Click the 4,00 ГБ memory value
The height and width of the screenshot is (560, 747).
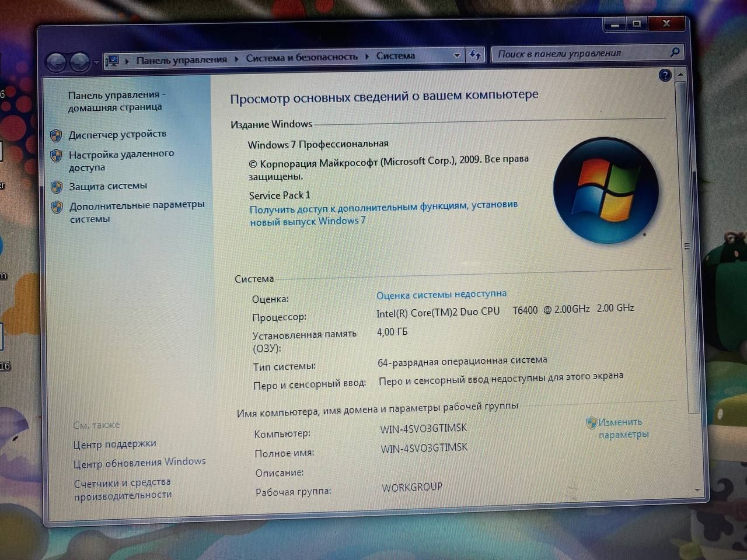(392, 332)
